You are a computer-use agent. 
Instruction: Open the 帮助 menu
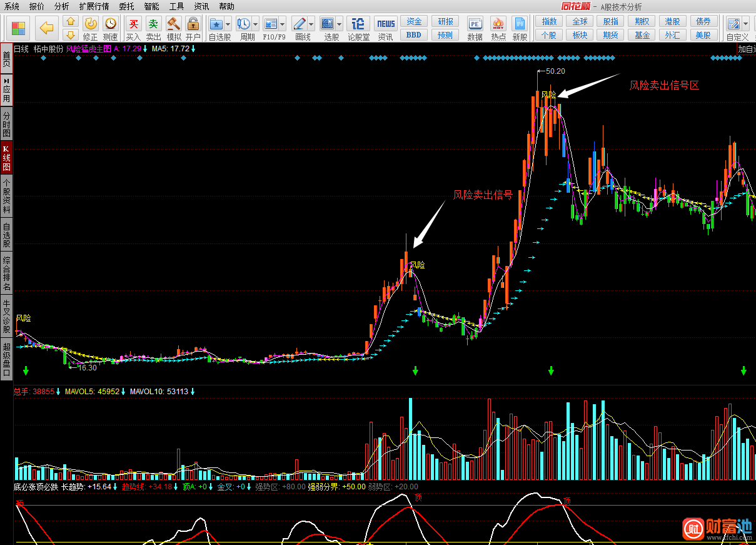pos(226,6)
